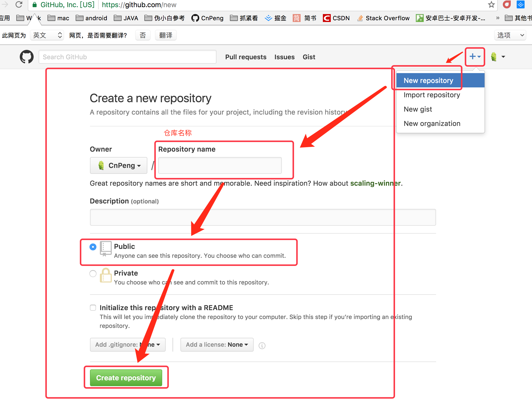Go to Issues page
Screen dimensions: 532x401
click(285, 57)
